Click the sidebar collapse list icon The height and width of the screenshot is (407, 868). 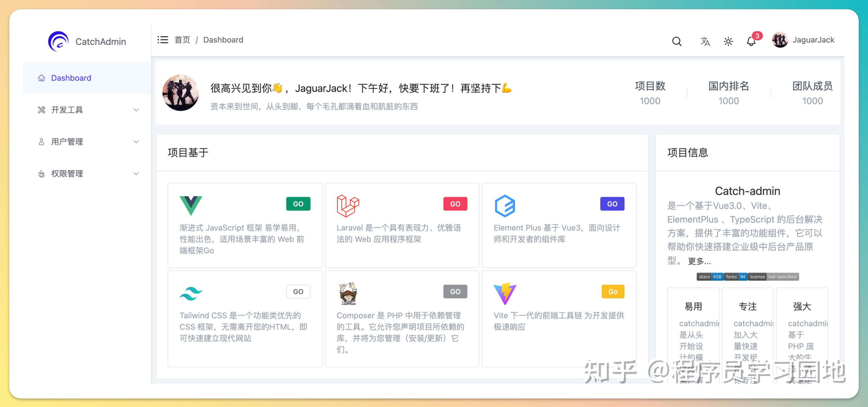pos(163,39)
